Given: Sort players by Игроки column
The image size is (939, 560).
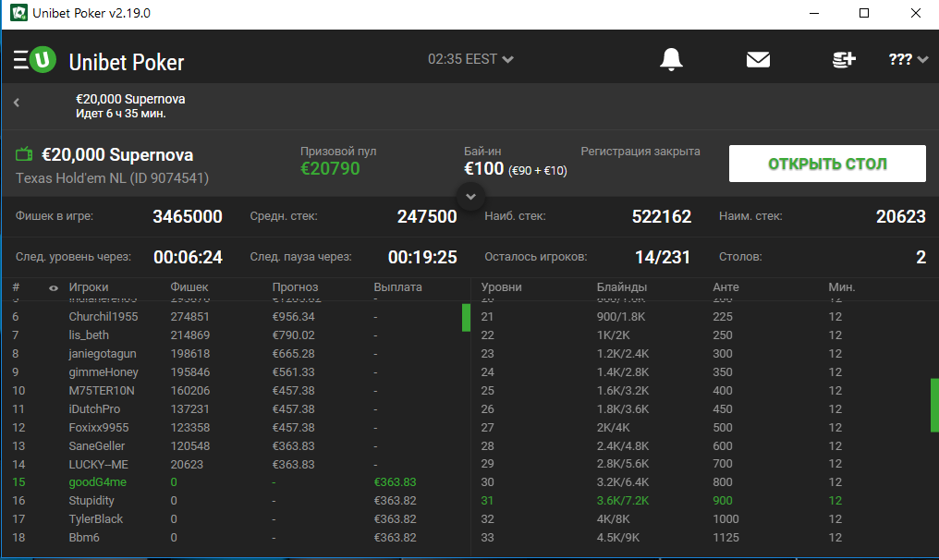Looking at the screenshot, I should tap(88, 287).
